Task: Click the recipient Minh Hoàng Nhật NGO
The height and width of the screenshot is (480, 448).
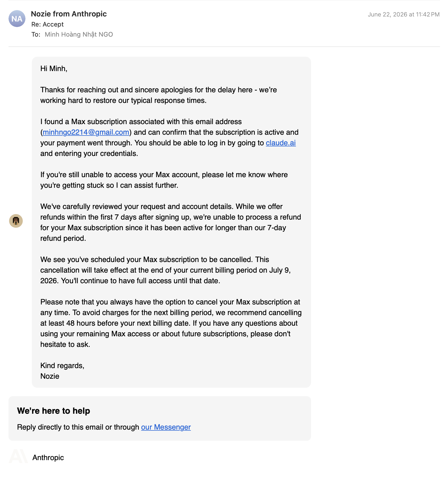Action: point(79,34)
